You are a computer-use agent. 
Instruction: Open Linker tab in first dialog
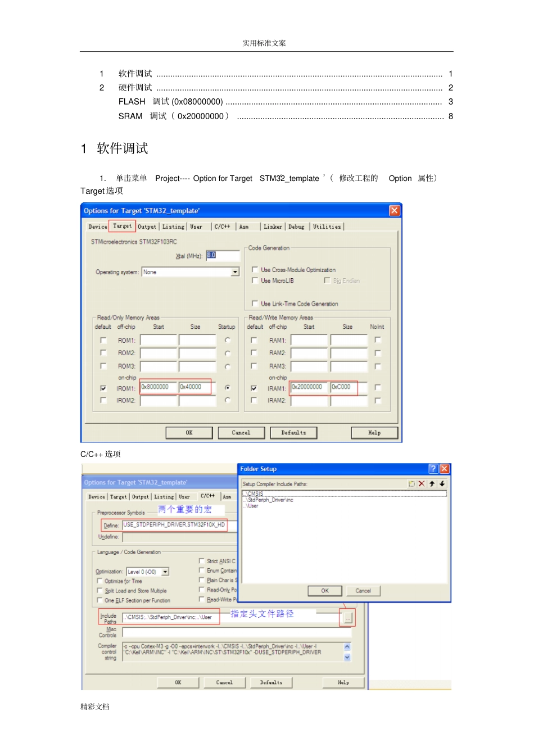(273, 227)
